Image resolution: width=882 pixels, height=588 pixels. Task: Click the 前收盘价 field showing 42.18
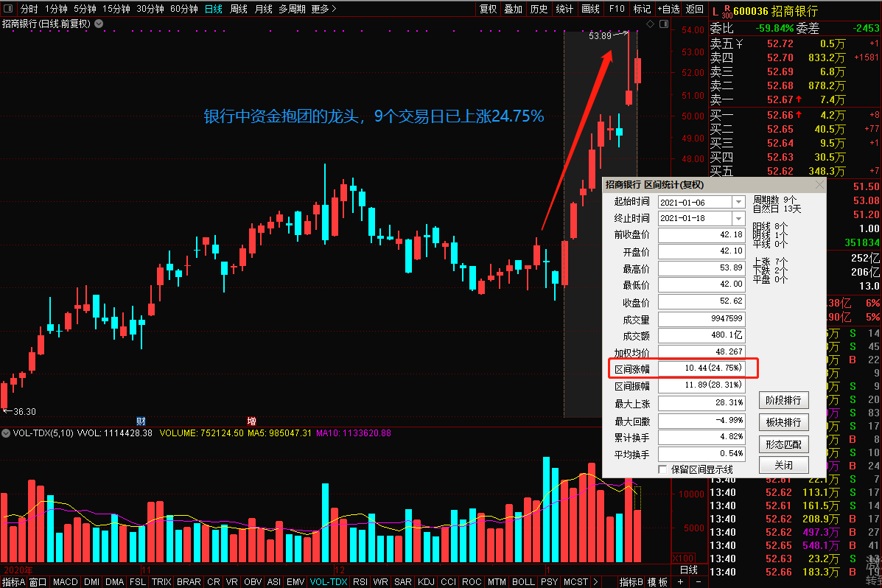[701, 234]
